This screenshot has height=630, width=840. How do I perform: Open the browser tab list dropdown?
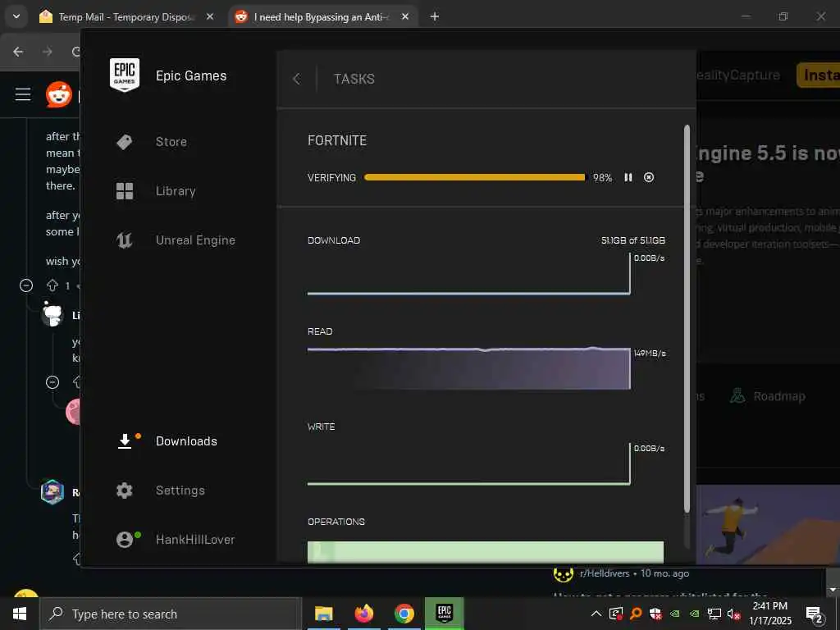16,16
